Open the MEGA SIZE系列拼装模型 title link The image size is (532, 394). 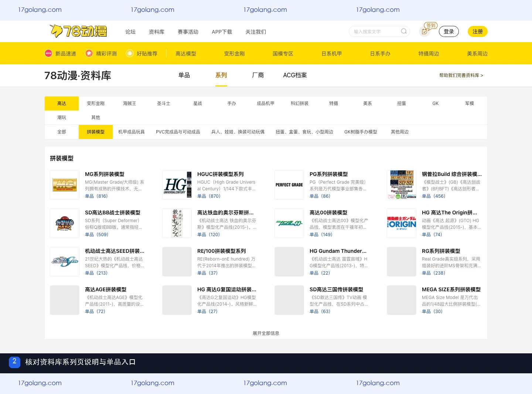pyautogui.click(x=451, y=289)
